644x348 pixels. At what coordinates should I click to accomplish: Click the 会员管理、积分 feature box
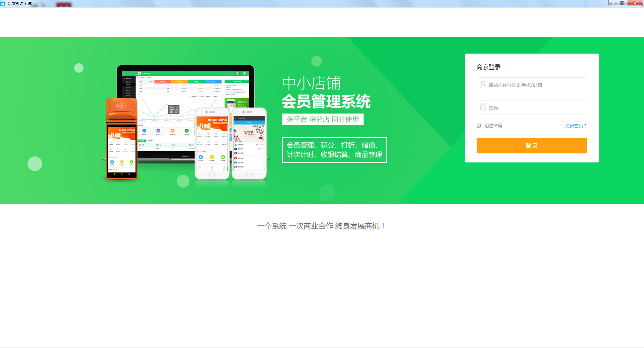[334, 150]
